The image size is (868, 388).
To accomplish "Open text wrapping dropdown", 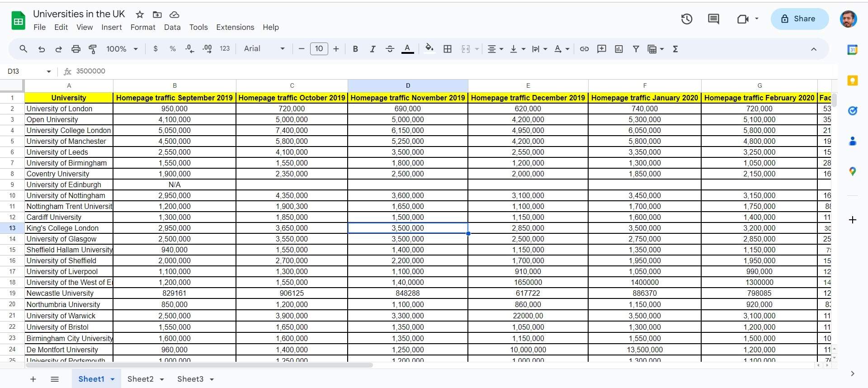I will [x=540, y=49].
